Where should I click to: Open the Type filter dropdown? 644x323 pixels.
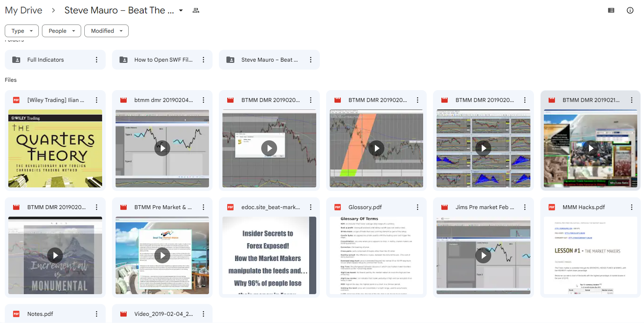(x=22, y=31)
